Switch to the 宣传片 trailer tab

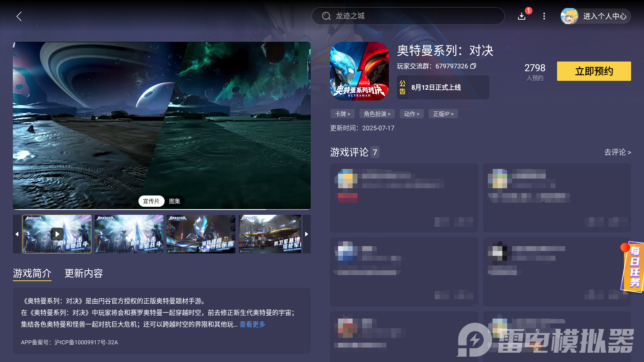point(151,201)
